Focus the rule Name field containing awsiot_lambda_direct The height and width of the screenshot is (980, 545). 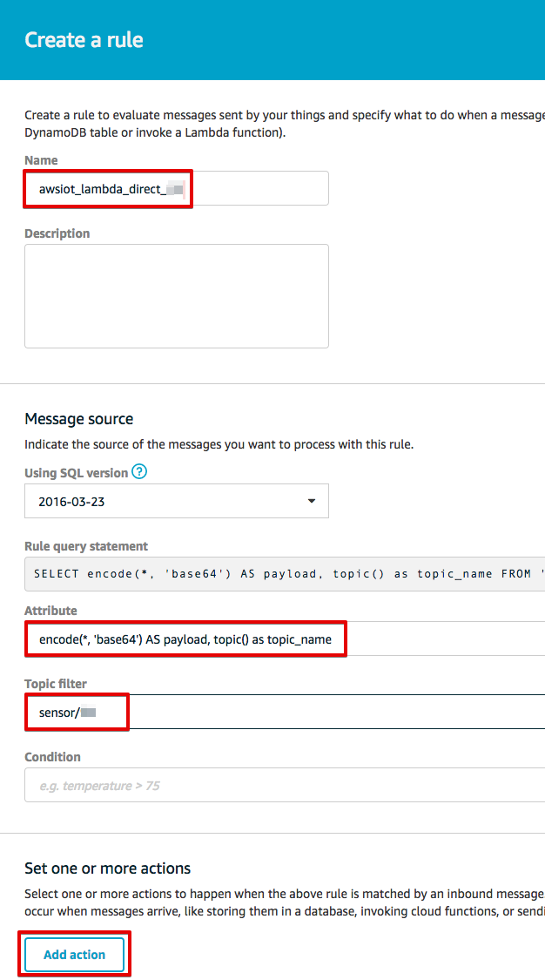coord(177,188)
